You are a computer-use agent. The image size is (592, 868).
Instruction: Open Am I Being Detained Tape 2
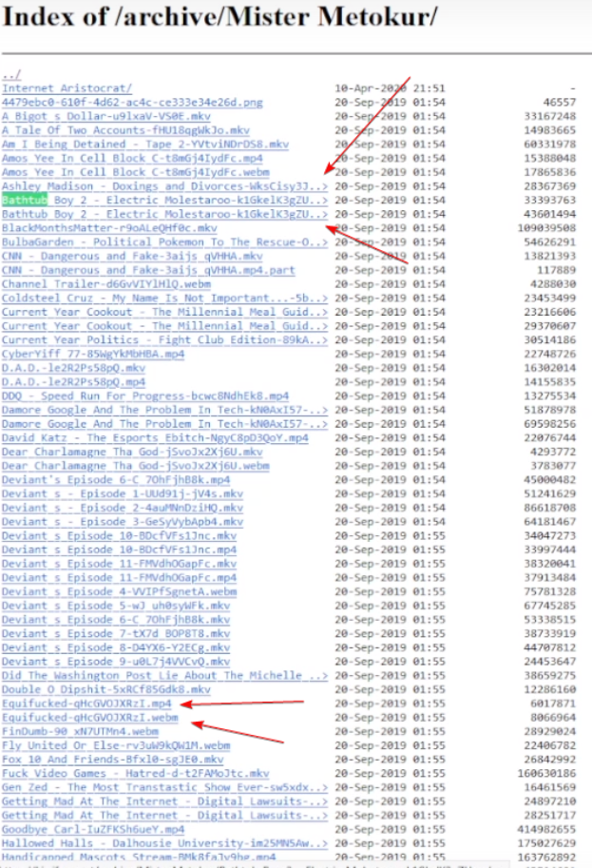tap(145, 145)
